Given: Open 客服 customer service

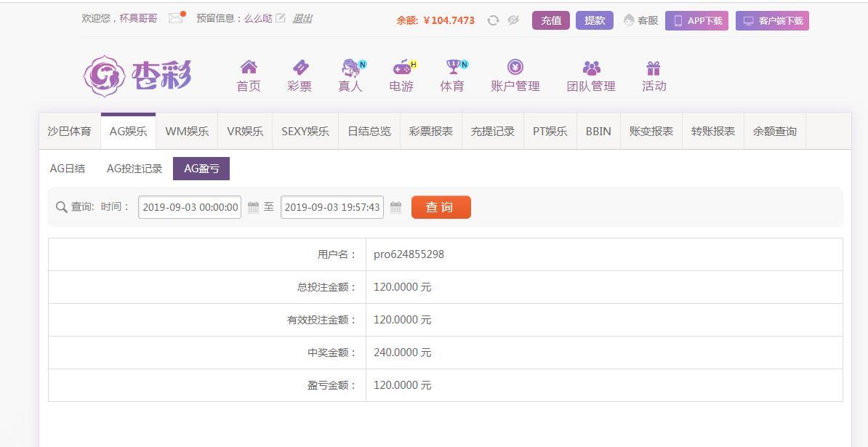Looking at the screenshot, I should [x=641, y=20].
